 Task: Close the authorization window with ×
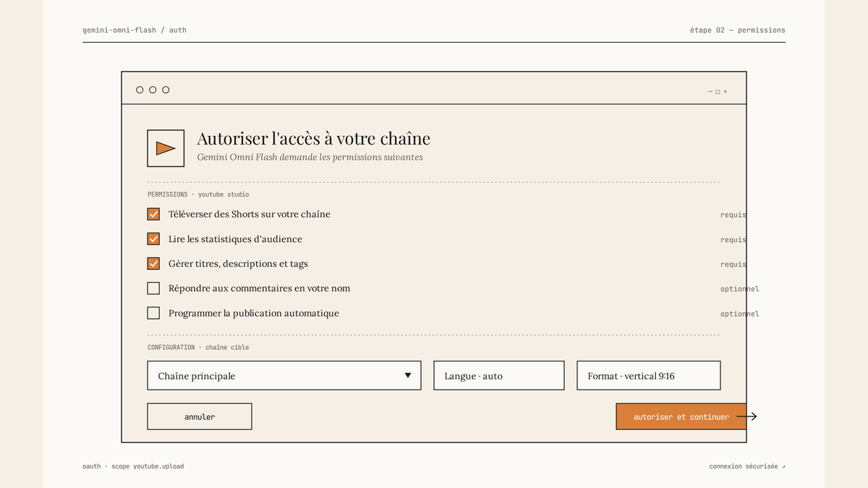tap(726, 92)
